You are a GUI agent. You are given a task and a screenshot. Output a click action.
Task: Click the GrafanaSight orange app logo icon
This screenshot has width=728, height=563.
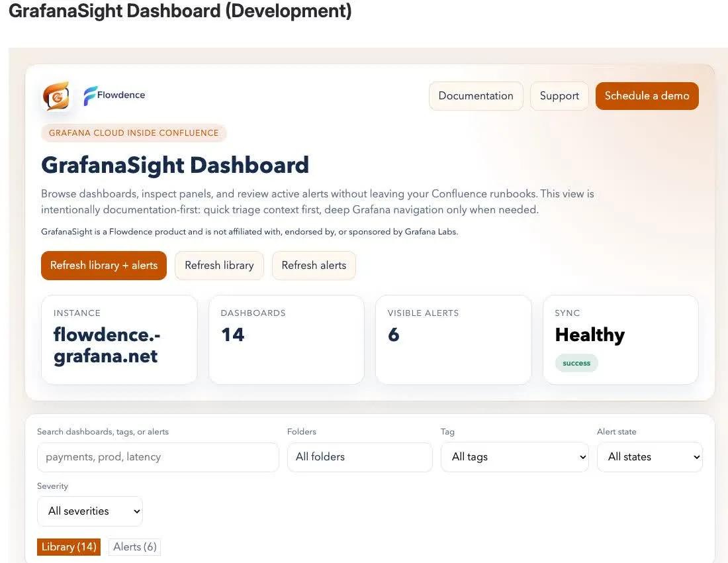[x=56, y=96]
